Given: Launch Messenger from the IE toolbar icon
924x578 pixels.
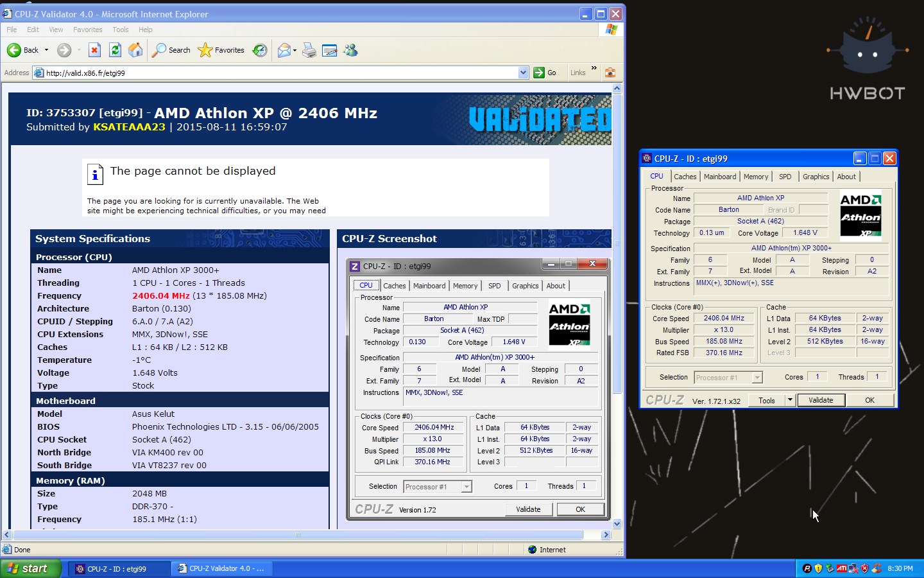Looking at the screenshot, I should tap(350, 50).
